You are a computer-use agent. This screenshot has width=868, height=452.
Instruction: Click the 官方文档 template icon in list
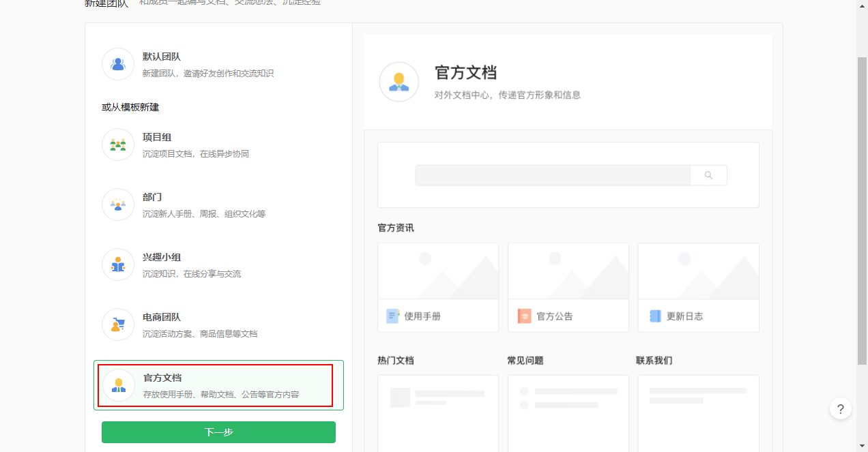(119, 385)
